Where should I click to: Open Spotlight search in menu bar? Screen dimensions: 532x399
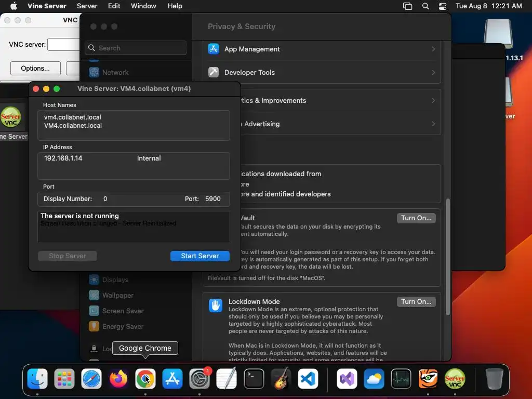point(425,6)
